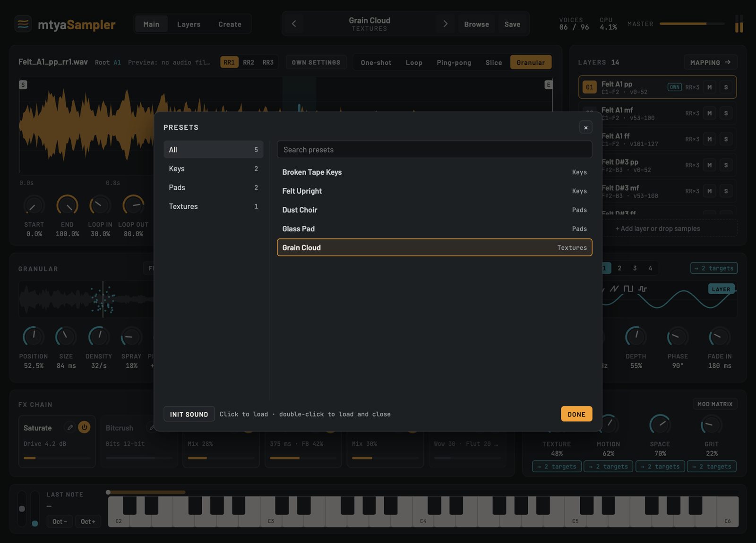This screenshot has height=543, width=756.
Task: Select the square LFO waveform shape
Action: pos(628,288)
